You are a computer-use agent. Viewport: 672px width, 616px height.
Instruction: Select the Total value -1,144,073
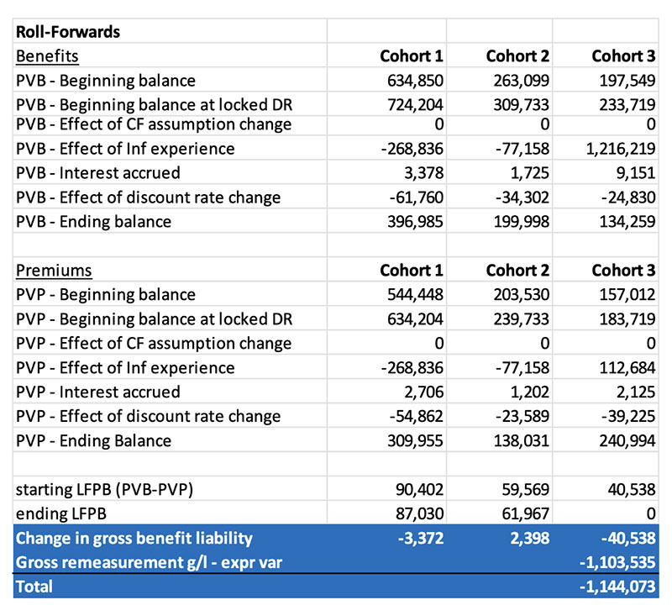point(617,587)
